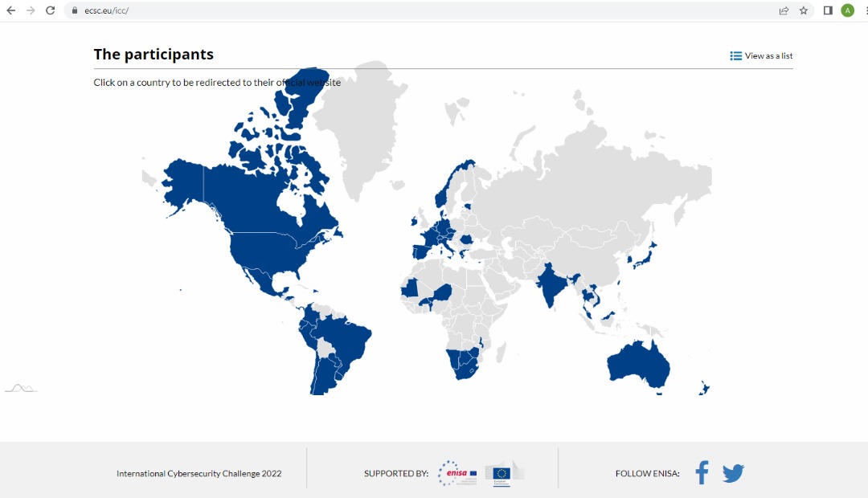Click the padlock site info icon
The height and width of the screenshot is (498, 868).
click(75, 10)
